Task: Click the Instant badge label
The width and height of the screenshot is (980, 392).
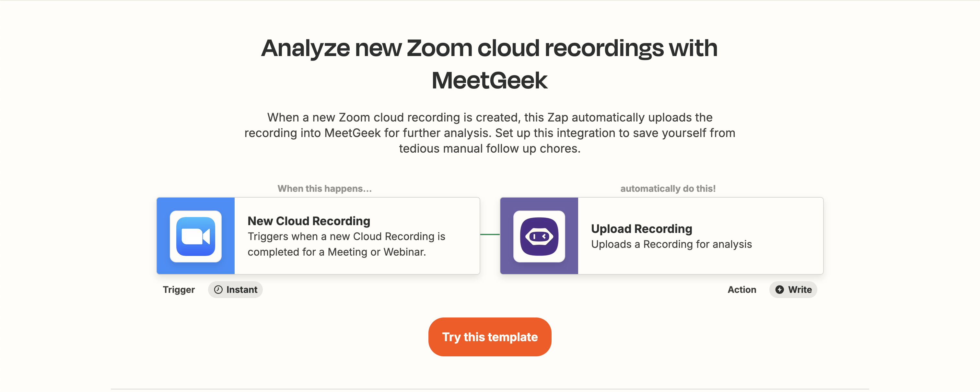Action: [241, 290]
